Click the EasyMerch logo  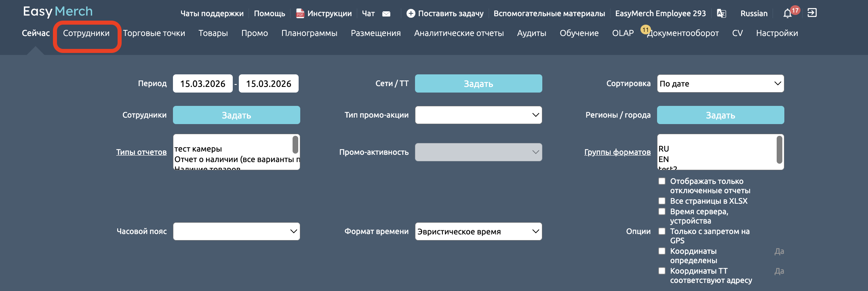tap(58, 12)
